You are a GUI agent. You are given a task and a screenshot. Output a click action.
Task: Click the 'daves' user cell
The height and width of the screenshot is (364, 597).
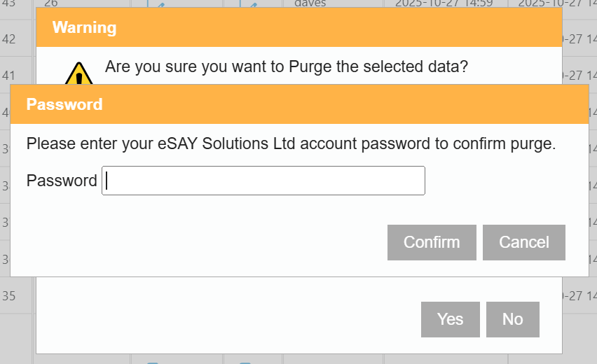(310, 3)
